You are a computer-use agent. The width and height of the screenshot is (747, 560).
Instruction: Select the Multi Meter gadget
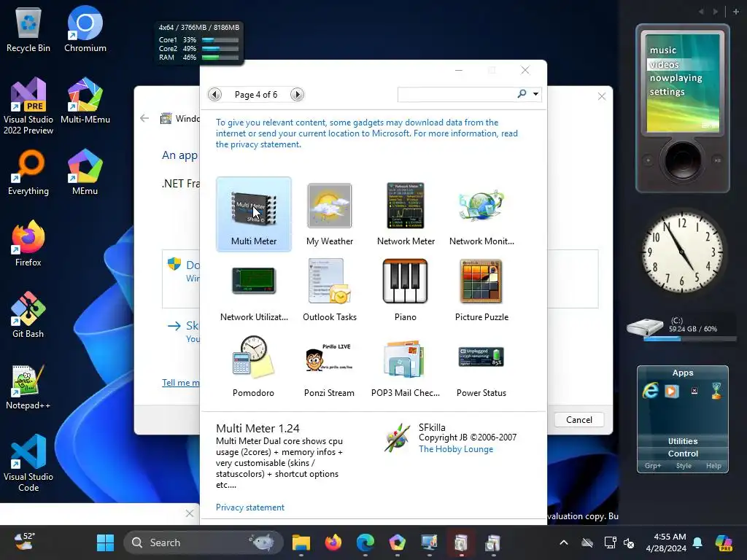click(x=253, y=214)
